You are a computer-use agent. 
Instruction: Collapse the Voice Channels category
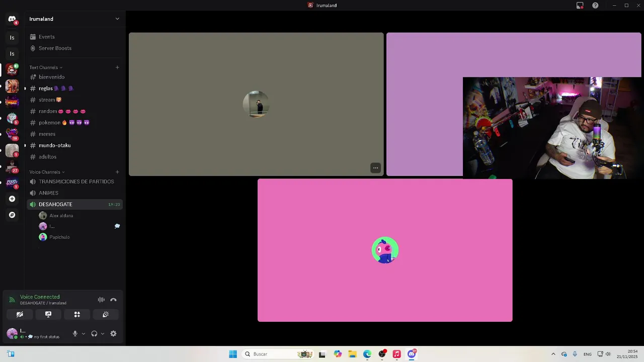coord(47,172)
